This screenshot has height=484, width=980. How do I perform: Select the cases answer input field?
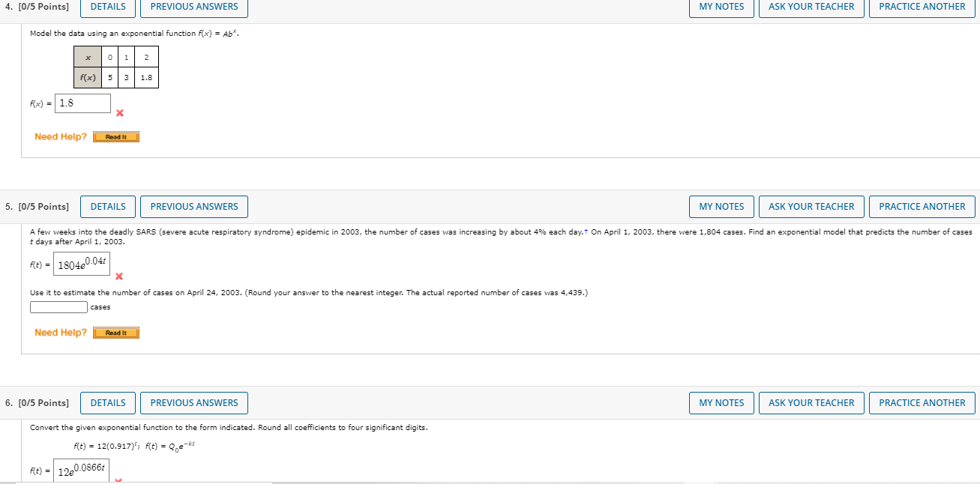(58, 306)
